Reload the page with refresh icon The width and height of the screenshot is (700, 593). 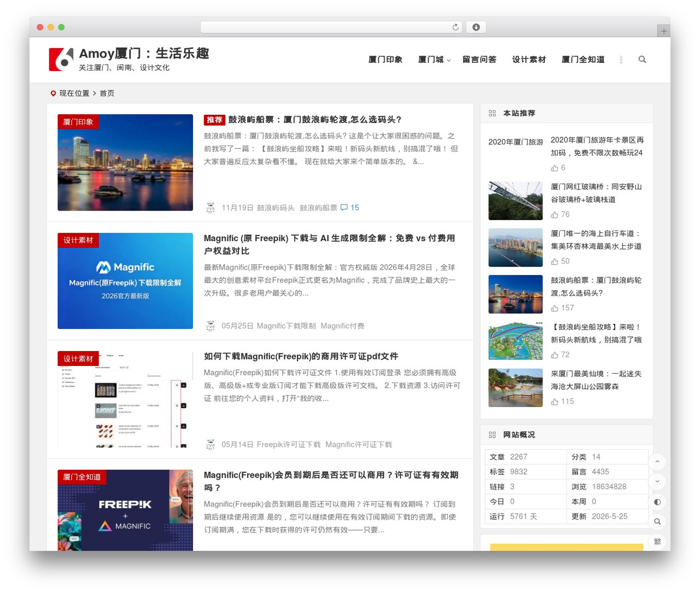point(456,27)
